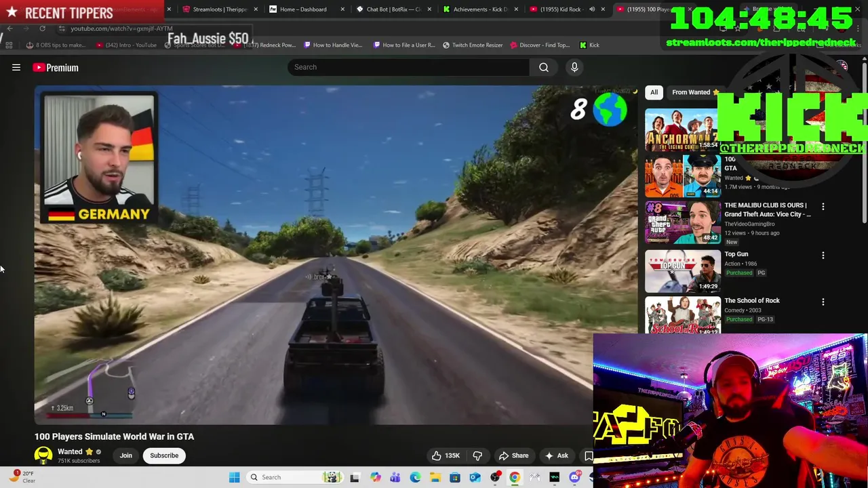Open Microsoft Store from the taskbar
This screenshot has width=868, height=488.
click(455, 477)
